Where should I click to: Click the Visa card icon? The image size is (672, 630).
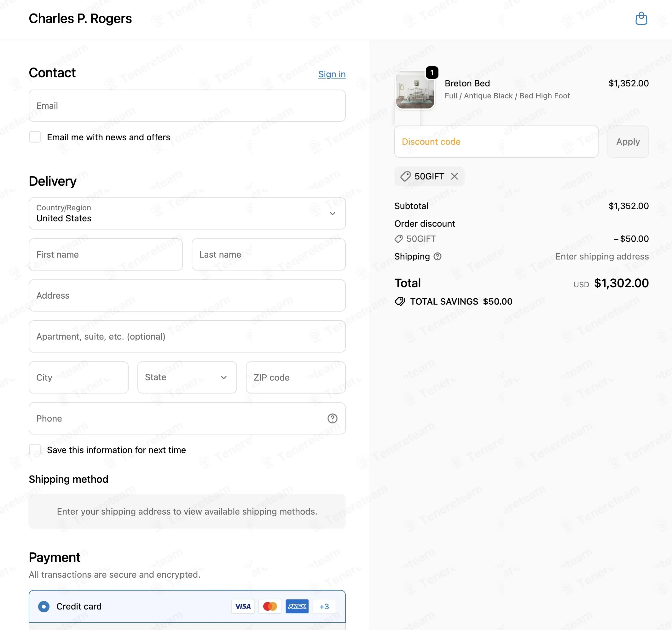pos(243,606)
